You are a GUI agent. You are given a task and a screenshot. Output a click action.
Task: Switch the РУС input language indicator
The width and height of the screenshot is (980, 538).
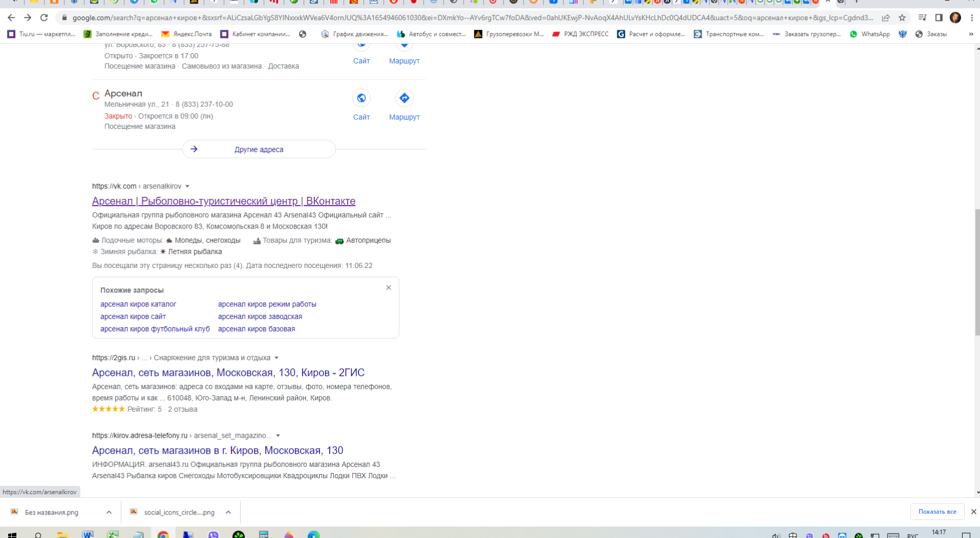click(913, 535)
